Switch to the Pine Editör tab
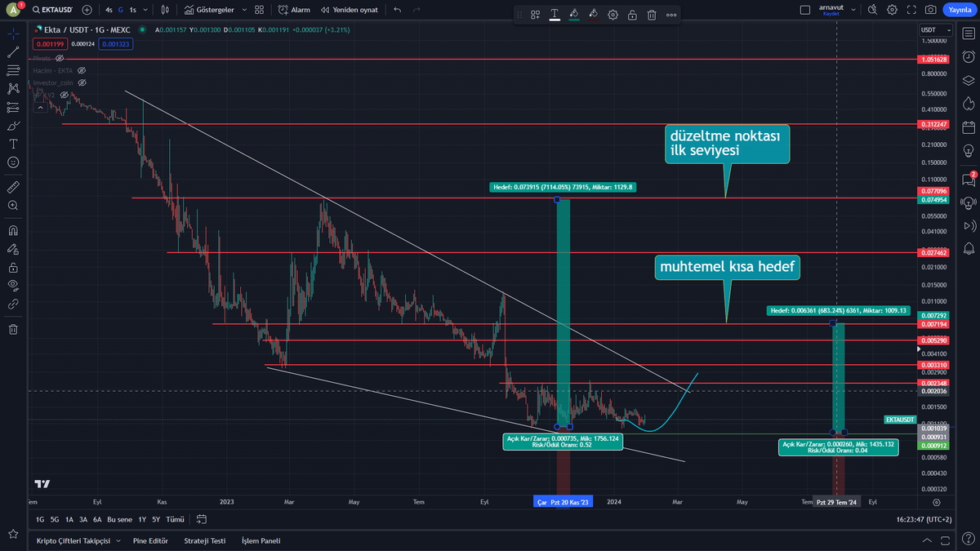 click(150, 540)
